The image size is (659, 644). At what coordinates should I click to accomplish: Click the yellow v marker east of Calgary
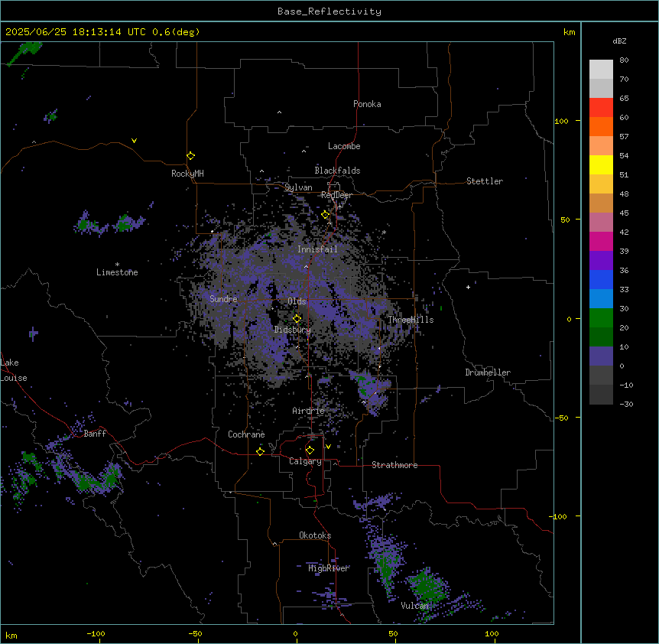(x=328, y=447)
